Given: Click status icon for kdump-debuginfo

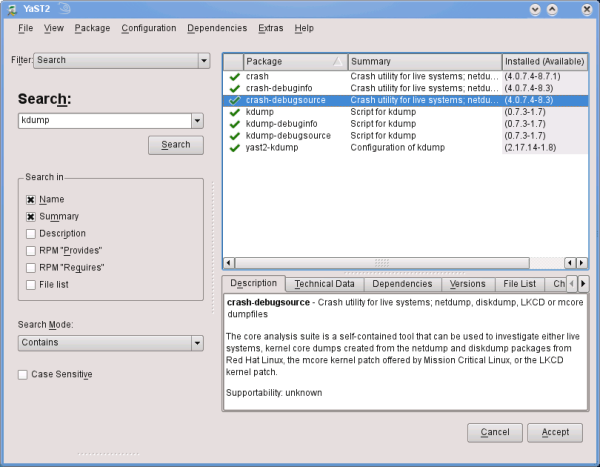Looking at the screenshot, I should 234,124.
